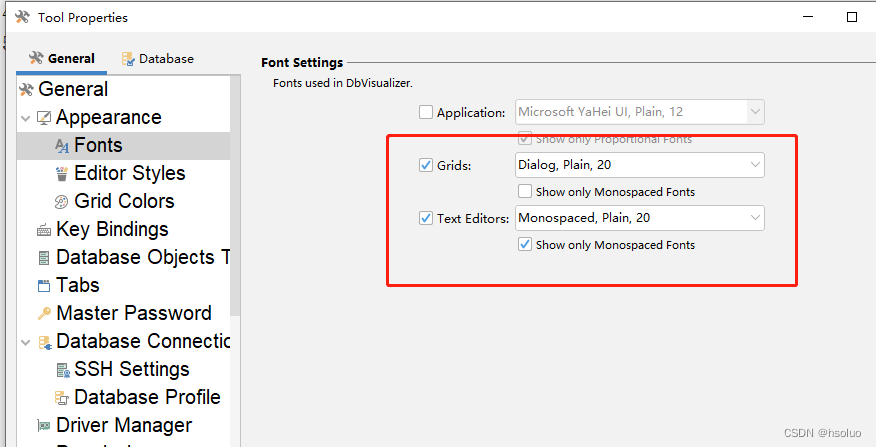
Task: Open the Driver Manager item
Action: [124, 425]
